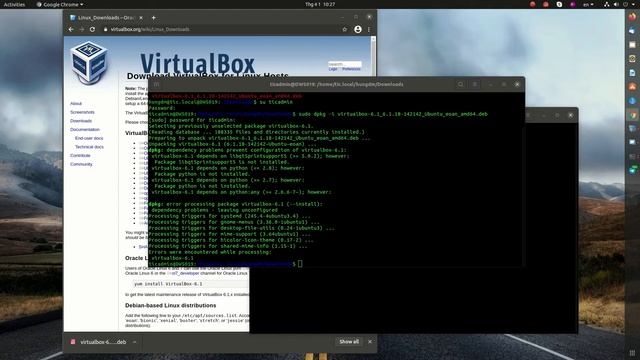This screenshot has height=360, width=640.
Task: Open the Contribute sidebar link
Action: click(80, 156)
